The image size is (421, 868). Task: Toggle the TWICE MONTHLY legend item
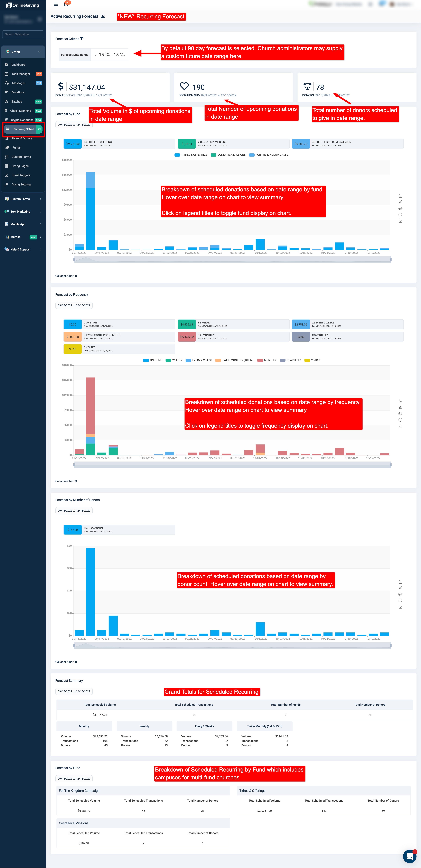[x=235, y=360]
